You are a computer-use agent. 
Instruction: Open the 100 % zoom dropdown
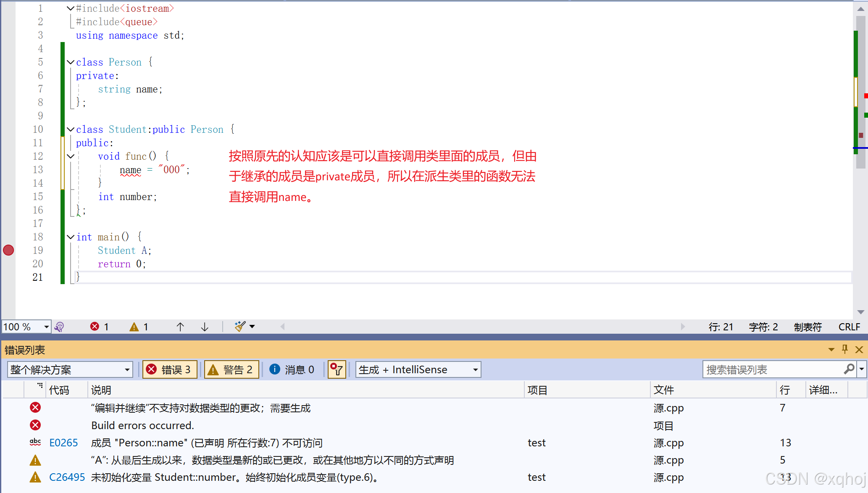pyautogui.click(x=46, y=327)
